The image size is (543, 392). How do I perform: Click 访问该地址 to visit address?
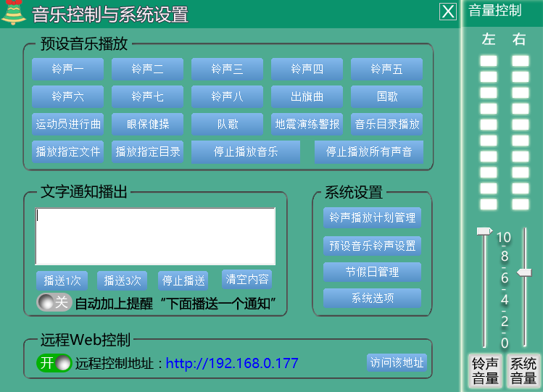pyautogui.click(x=397, y=362)
